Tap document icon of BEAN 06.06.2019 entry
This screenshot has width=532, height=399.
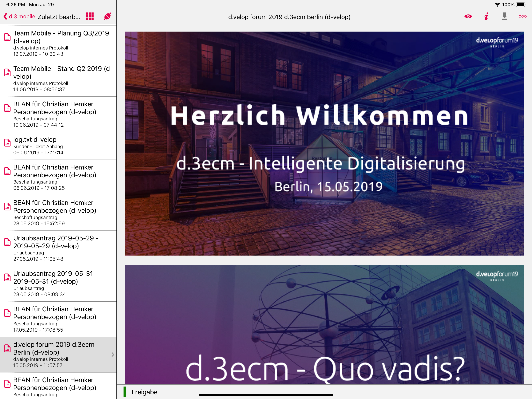[x=7, y=171]
